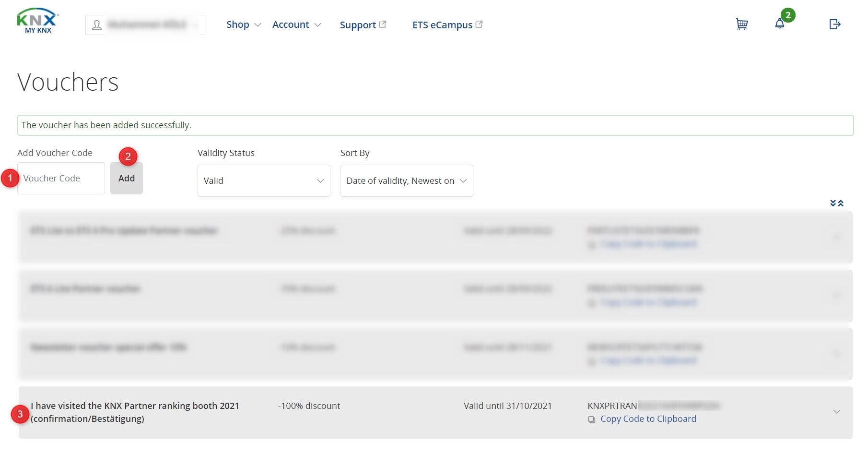Click the Sort By label

[355, 153]
